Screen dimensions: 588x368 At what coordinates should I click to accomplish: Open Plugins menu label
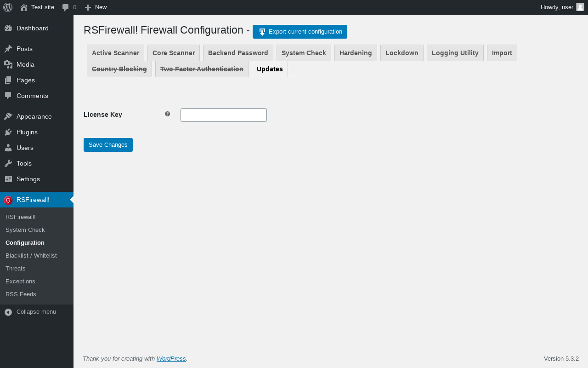[27, 132]
